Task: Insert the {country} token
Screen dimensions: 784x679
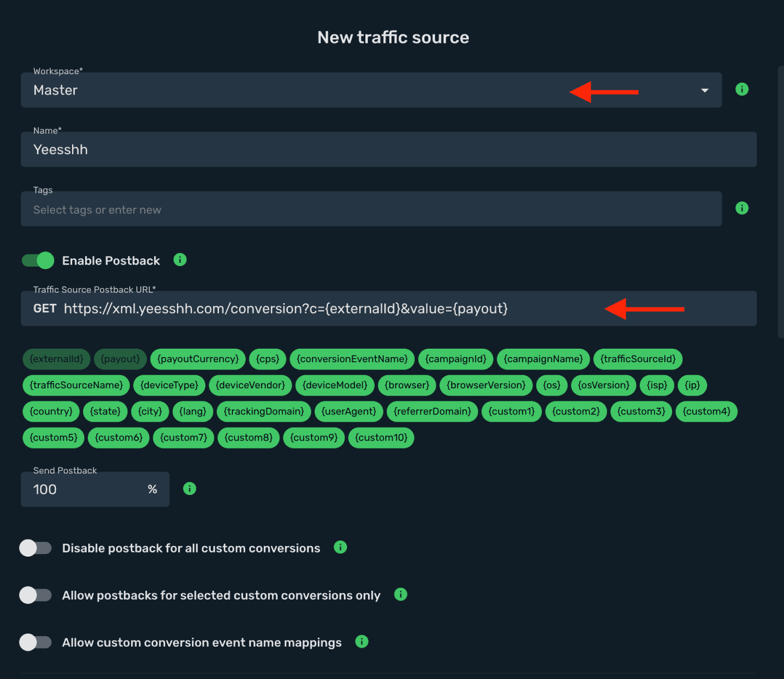Action: 51,411
